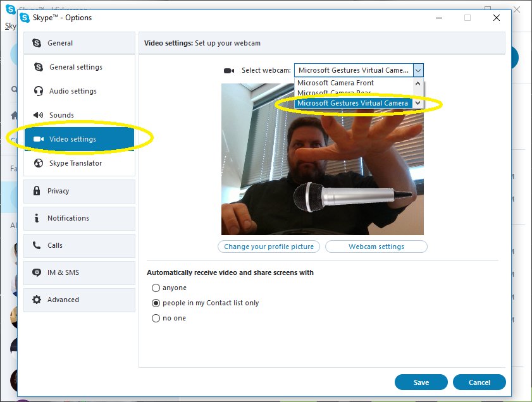Open the Advanced section
This screenshot has width=532, height=402.
pyautogui.click(x=80, y=300)
